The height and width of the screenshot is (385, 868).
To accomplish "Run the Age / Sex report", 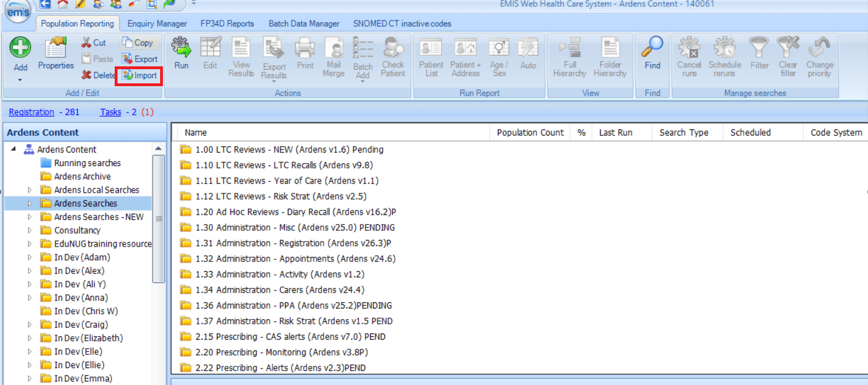I will [500, 57].
